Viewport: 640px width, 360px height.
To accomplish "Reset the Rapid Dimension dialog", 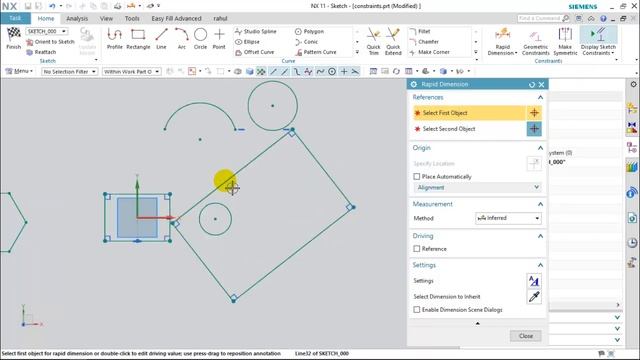I will 531,84.
